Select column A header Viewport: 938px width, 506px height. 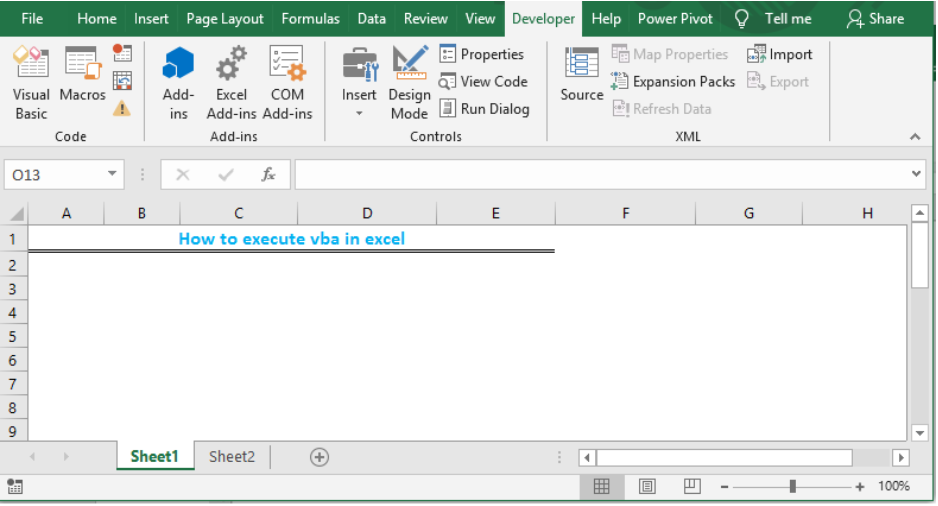66,214
